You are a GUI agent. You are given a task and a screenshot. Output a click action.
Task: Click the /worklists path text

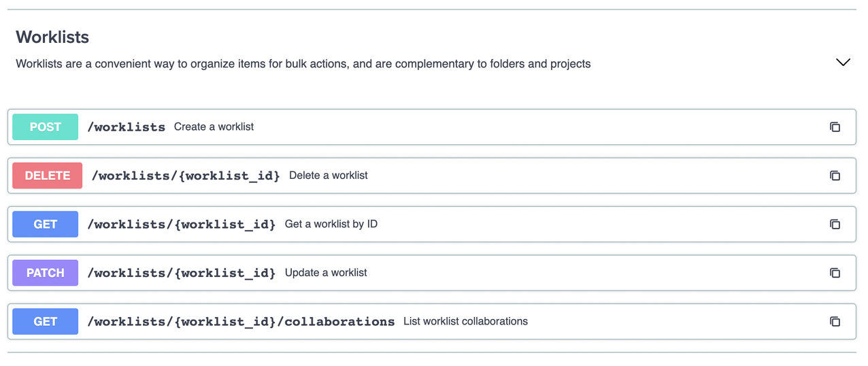coord(127,127)
